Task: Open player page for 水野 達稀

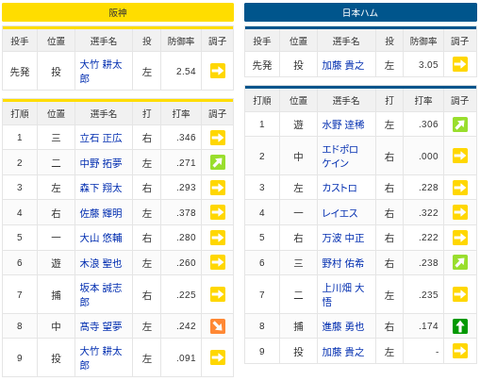Action: coord(343,125)
